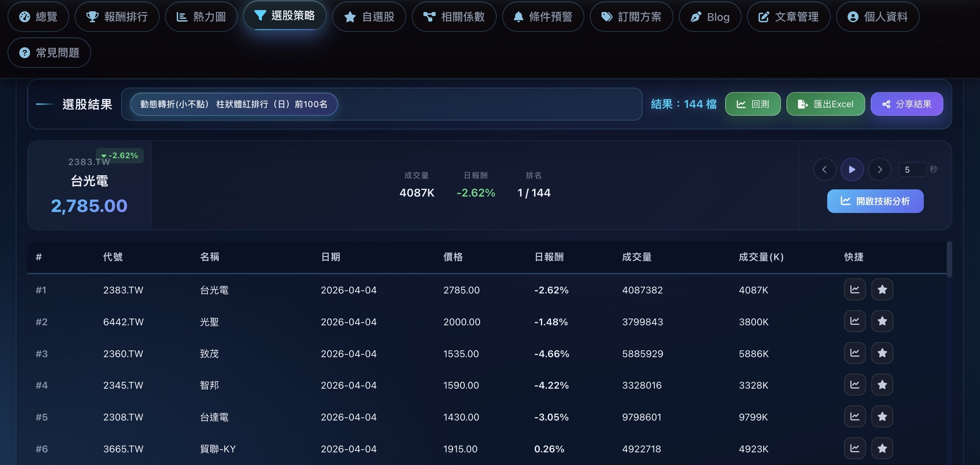Sort by the 成交量(K) column header
Screen dimensions: 980x465
point(761,257)
